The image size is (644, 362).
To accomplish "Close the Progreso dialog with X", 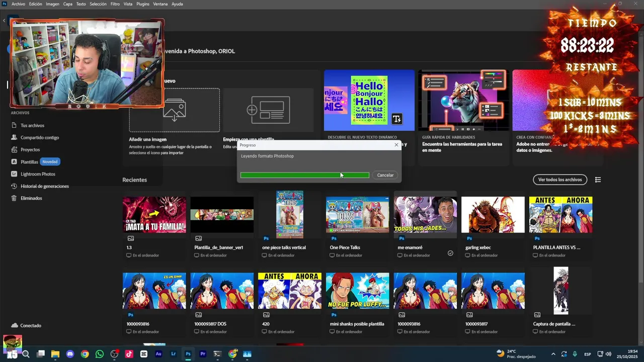I will coord(396,145).
